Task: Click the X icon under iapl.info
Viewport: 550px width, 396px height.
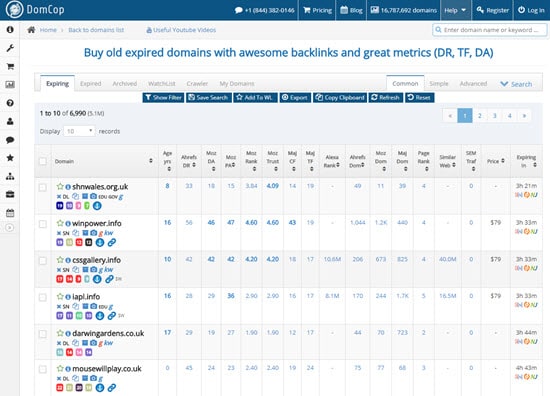Action: (x=59, y=307)
